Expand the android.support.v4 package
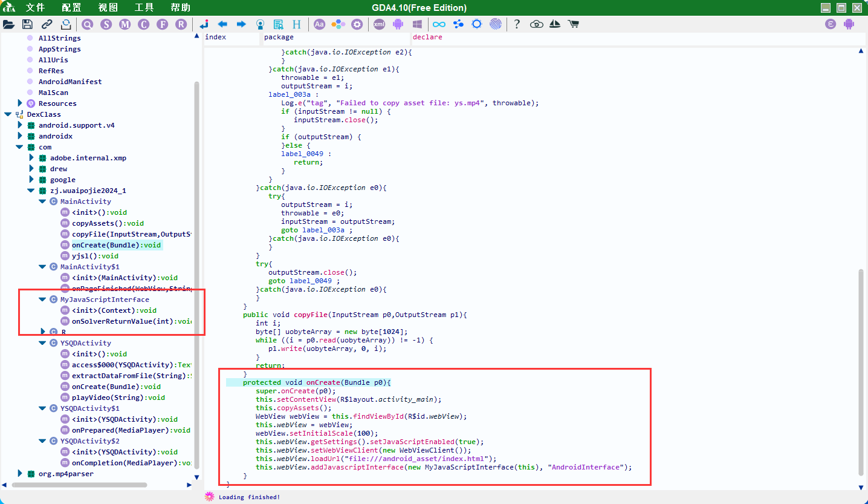This screenshot has width=868, height=504. tap(20, 125)
